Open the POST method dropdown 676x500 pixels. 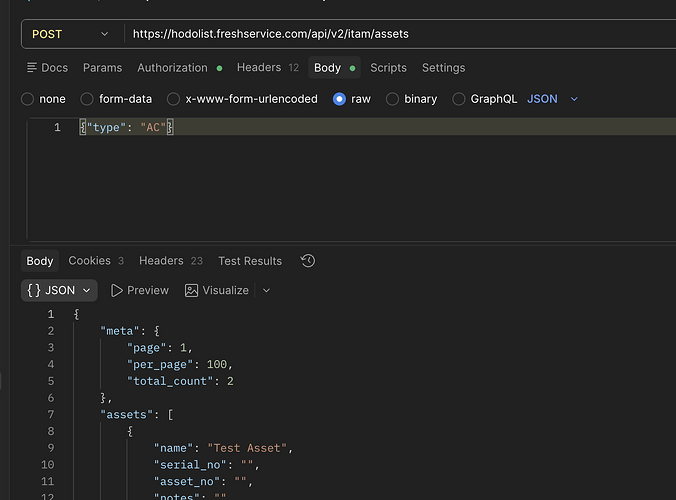tap(71, 34)
